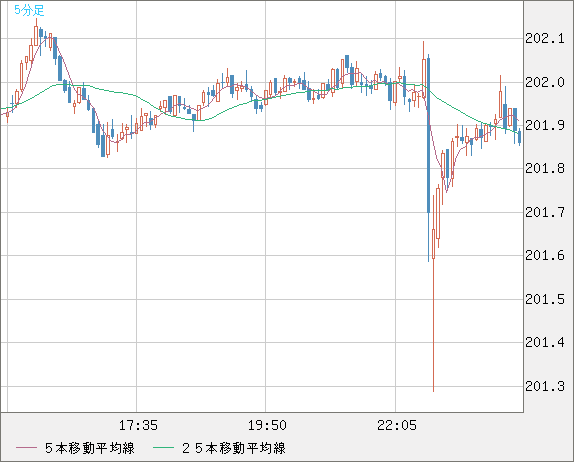
Task: Select the 201.6 price axis label
Action: coord(545,256)
